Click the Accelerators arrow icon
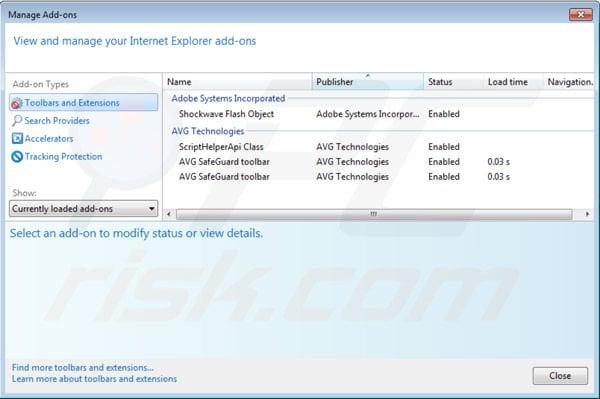600x399 pixels. point(17,138)
